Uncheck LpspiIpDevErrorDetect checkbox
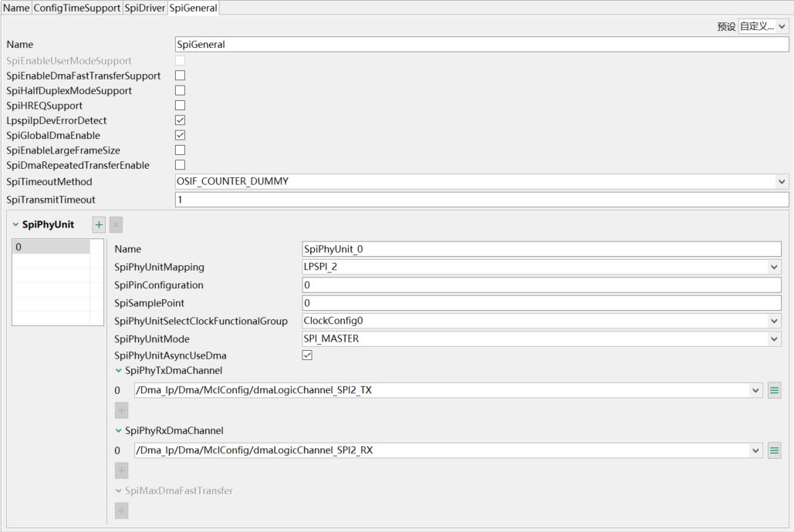The image size is (794, 532). [x=180, y=120]
